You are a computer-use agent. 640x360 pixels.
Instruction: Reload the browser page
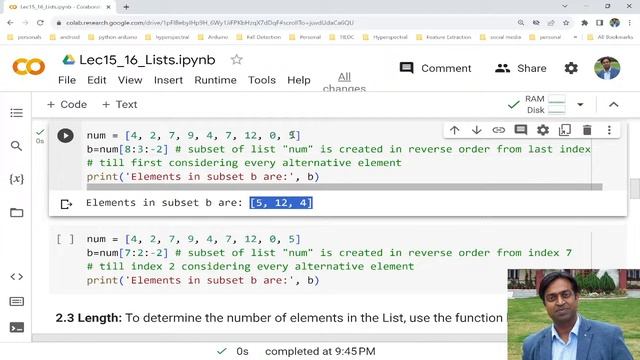40,23
